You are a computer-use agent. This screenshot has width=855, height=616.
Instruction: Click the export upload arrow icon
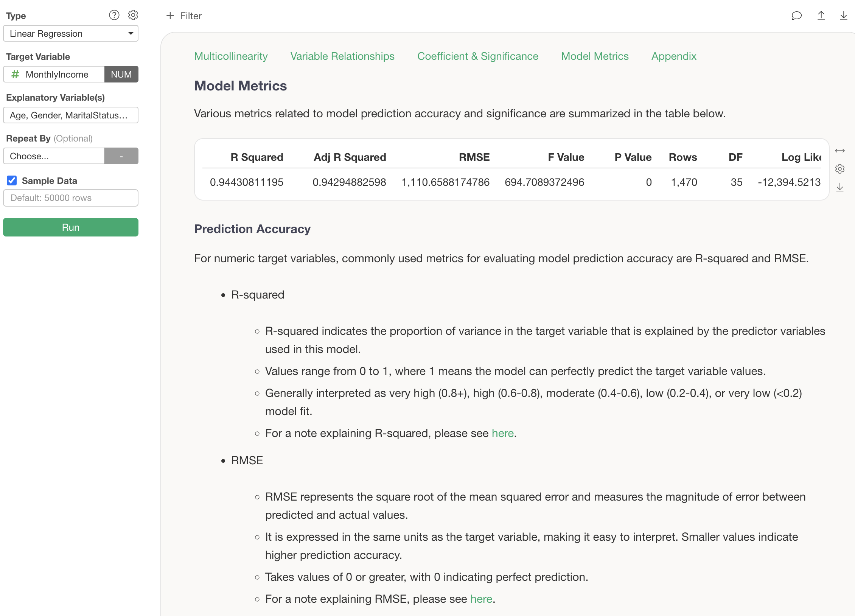[x=821, y=16]
